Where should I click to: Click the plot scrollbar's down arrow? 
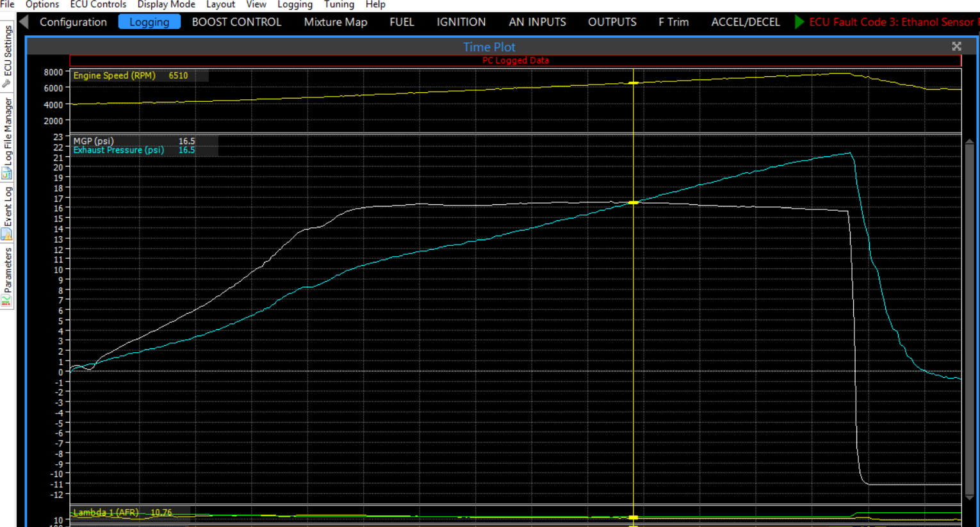(x=969, y=497)
